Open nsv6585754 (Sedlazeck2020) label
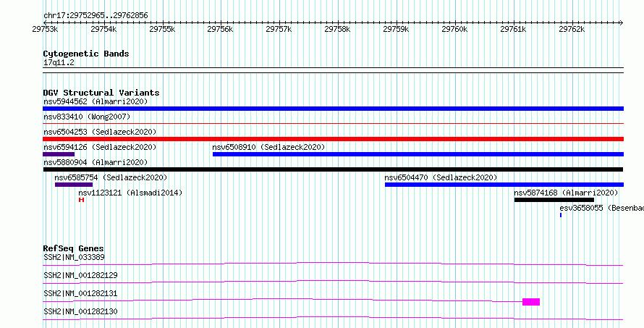The image size is (644, 328). click(111, 177)
